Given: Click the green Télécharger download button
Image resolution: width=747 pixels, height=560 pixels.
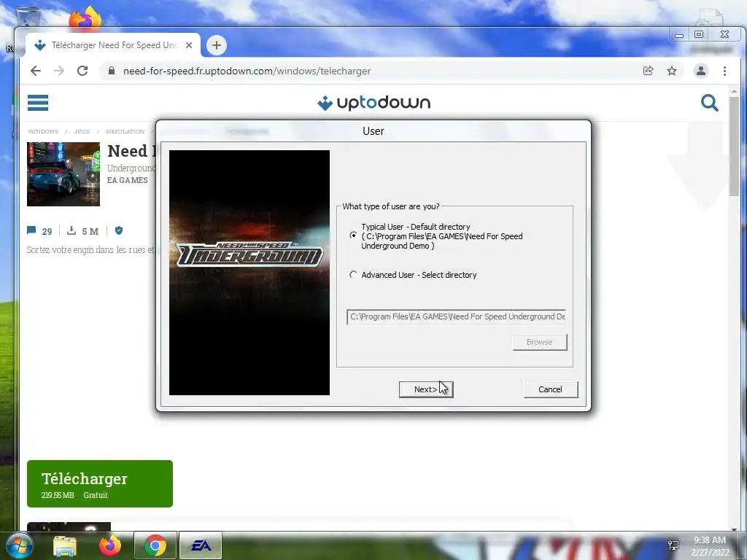Looking at the screenshot, I should click(x=99, y=483).
